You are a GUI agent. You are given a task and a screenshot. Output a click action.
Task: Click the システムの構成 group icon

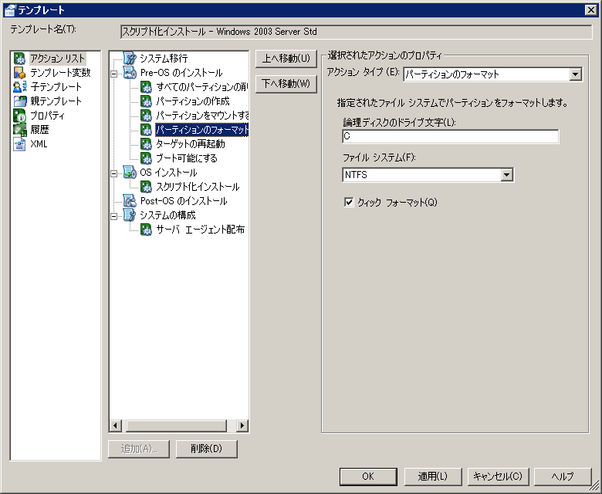pyautogui.click(x=130, y=215)
